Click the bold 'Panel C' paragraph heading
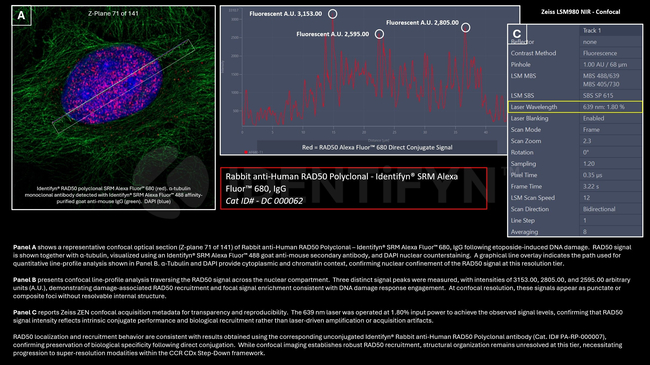This screenshot has width=650, height=365. (x=24, y=312)
